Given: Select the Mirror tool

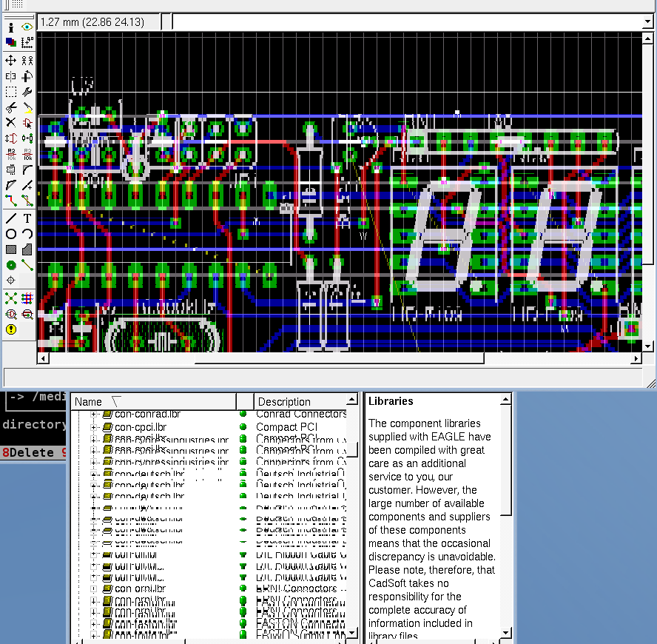Looking at the screenshot, I should (11, 76).
